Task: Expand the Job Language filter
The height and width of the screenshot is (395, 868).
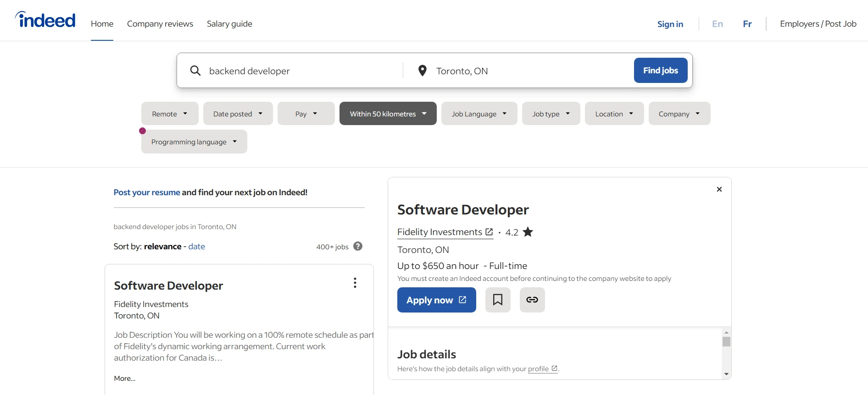Action: coord(479,114)
